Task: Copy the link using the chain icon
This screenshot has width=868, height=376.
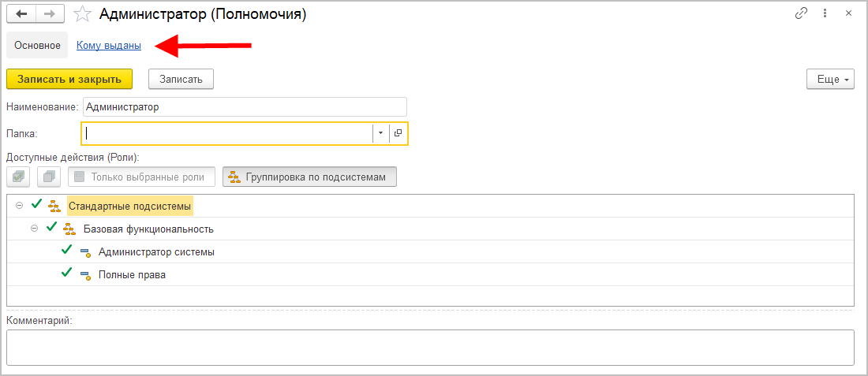Action: [802, 13]
